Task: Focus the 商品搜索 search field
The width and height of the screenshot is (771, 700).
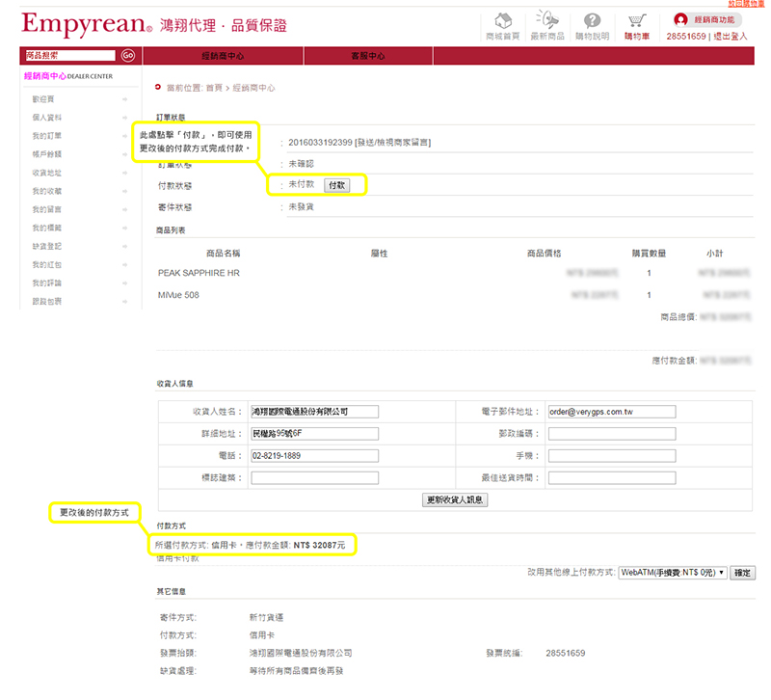Action: pos(69,56)
